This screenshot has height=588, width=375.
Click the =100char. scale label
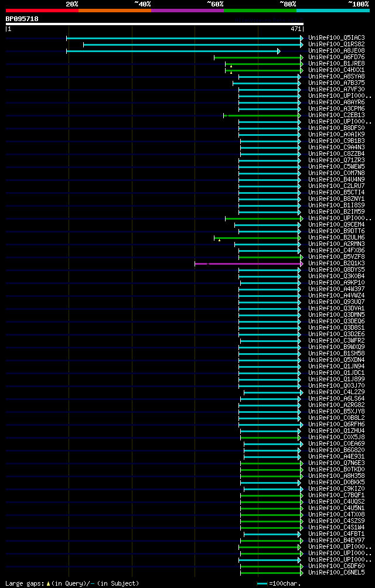(285, 583)
